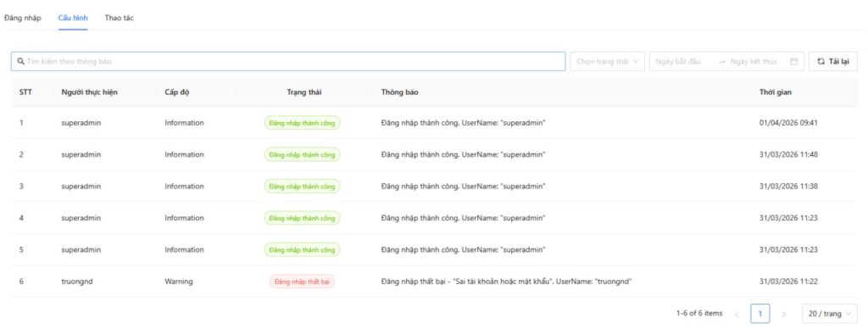The width and height of the screenshot is (868, 335).
Task: Click the success tag in row 5
Action: (303, 249)
